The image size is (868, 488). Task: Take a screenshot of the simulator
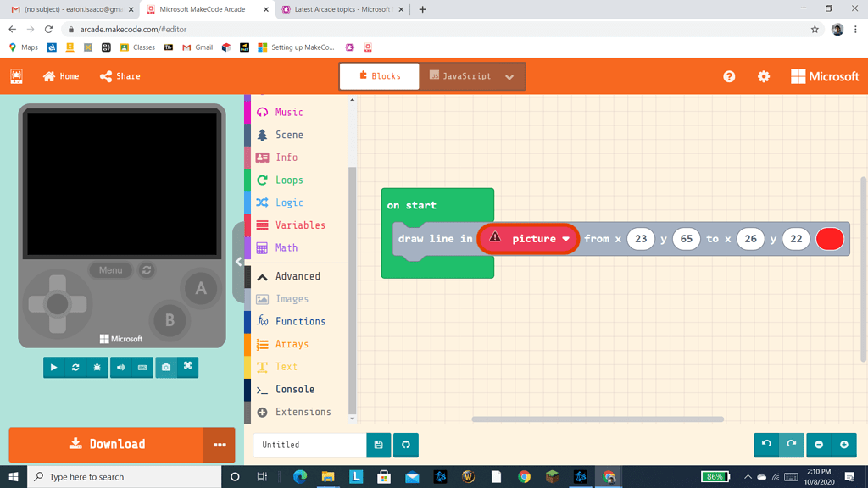click(x=166, y=367)
